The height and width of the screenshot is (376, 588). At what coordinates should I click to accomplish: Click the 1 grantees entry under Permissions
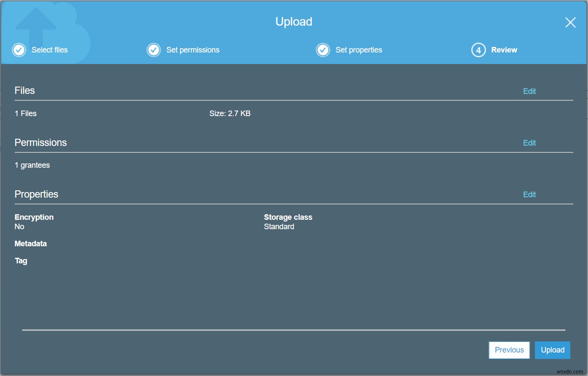point(32,165)
